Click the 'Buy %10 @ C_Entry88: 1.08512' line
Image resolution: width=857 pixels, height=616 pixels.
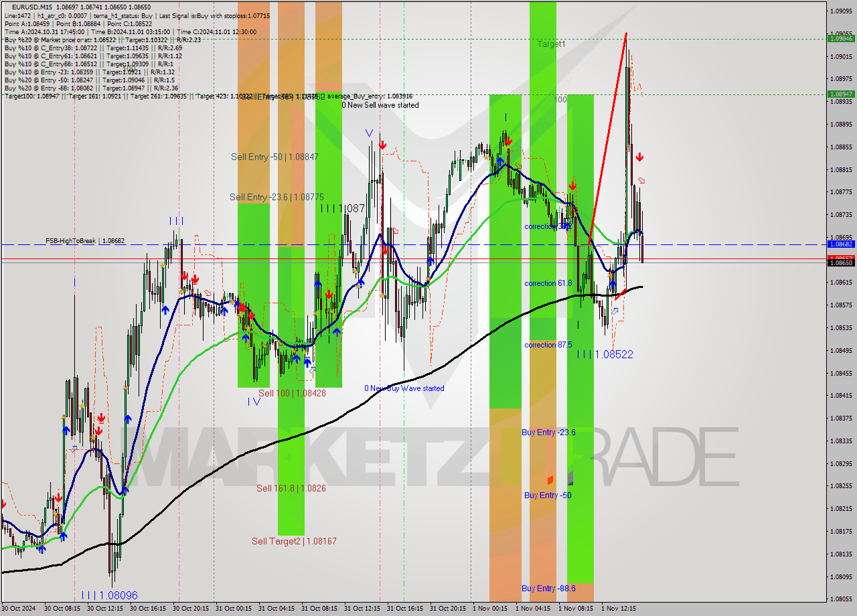tap(51, 64)
